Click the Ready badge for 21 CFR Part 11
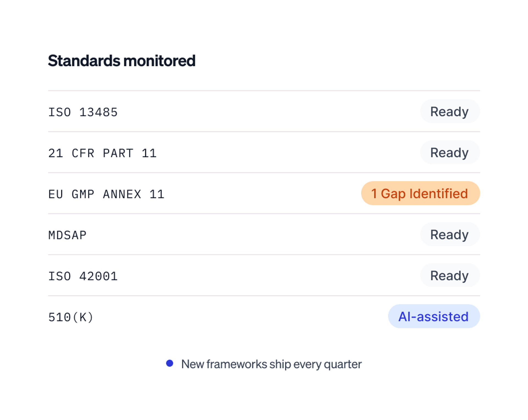 point(450,152)
